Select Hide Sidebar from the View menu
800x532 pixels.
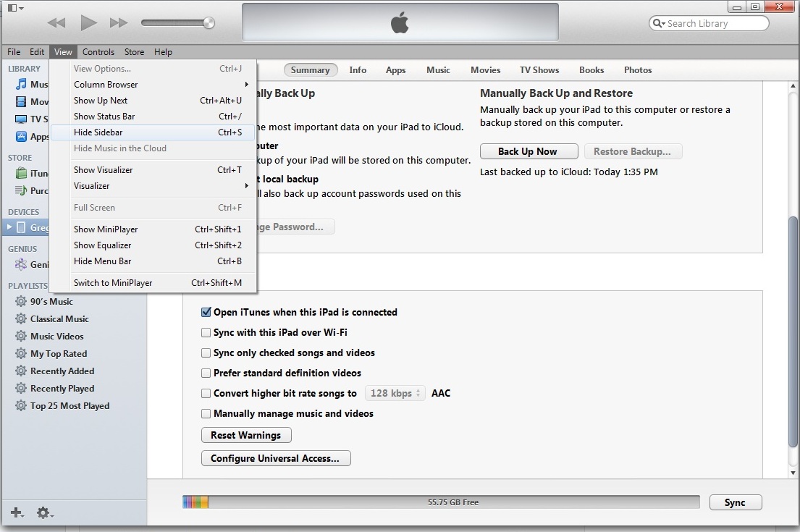153,132
